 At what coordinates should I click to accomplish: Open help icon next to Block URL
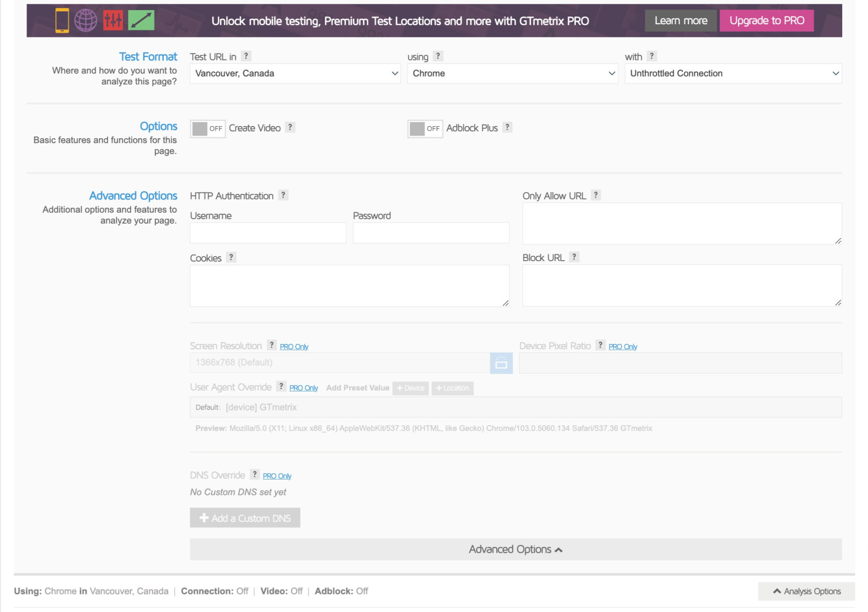[574, 257]
